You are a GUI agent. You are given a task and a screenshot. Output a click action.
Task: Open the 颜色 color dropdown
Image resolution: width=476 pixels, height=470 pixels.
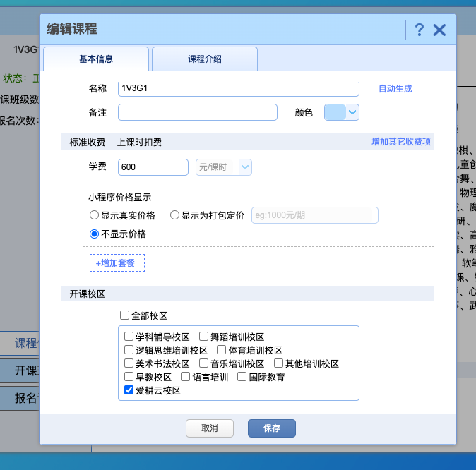[x=342, y=112]
